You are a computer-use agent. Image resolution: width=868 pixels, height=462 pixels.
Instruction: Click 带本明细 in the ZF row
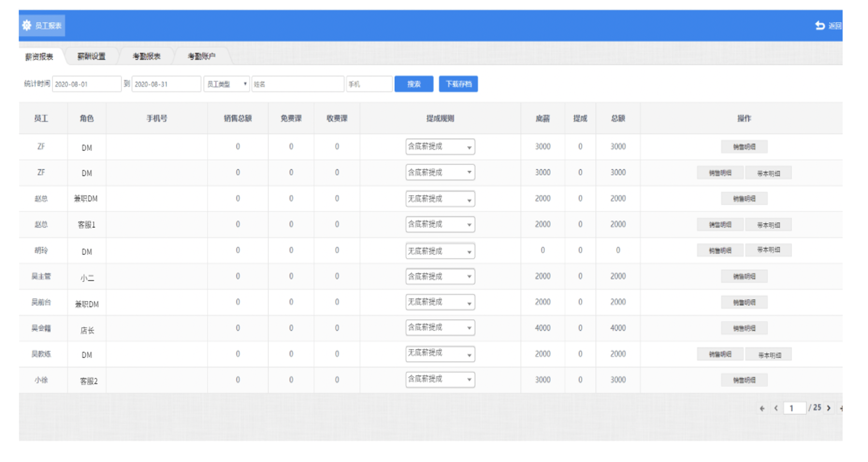click(x=769, y=173)
